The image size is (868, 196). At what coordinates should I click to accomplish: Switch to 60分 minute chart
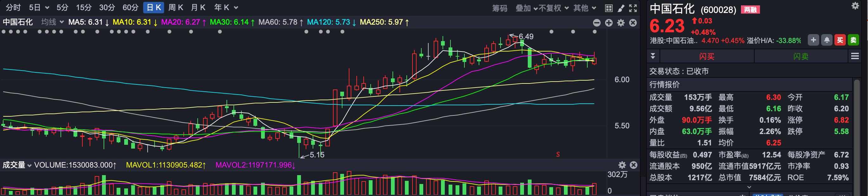(131, 7)
